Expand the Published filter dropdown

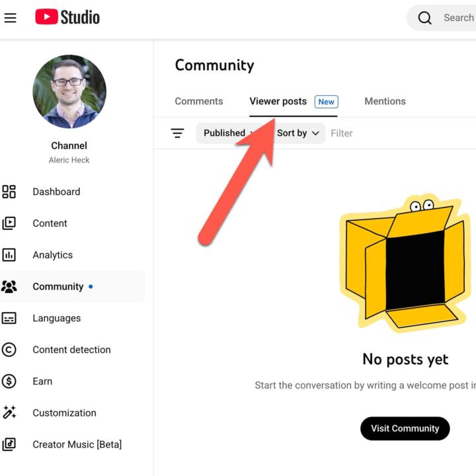pos(230,133)
